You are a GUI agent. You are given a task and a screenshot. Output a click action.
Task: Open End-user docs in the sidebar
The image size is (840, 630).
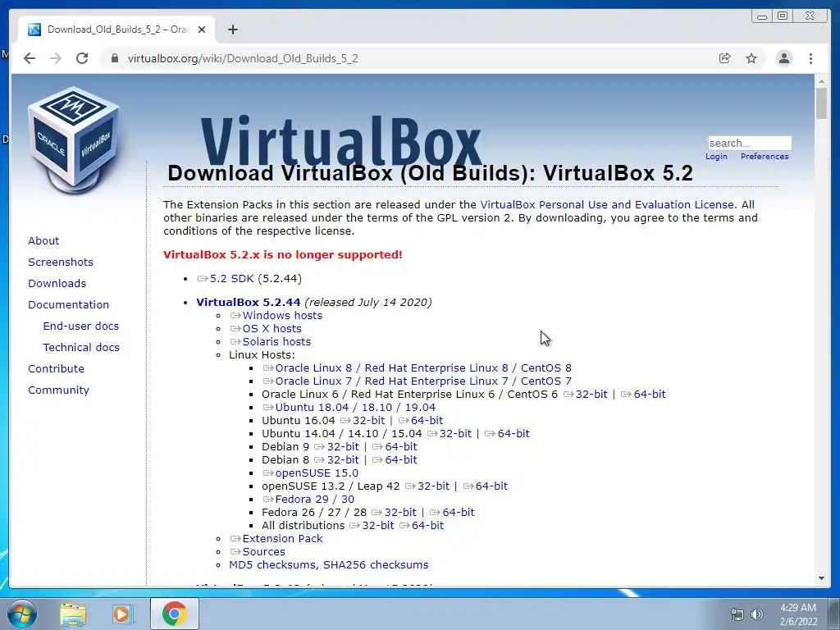click(81, 326)
